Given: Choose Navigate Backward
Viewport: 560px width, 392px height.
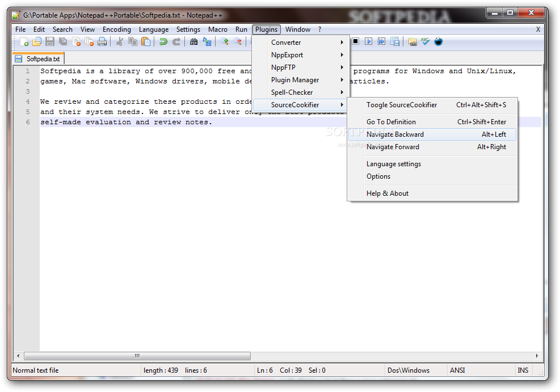Looking at the screenshot, I should click(x=432, y=134).
